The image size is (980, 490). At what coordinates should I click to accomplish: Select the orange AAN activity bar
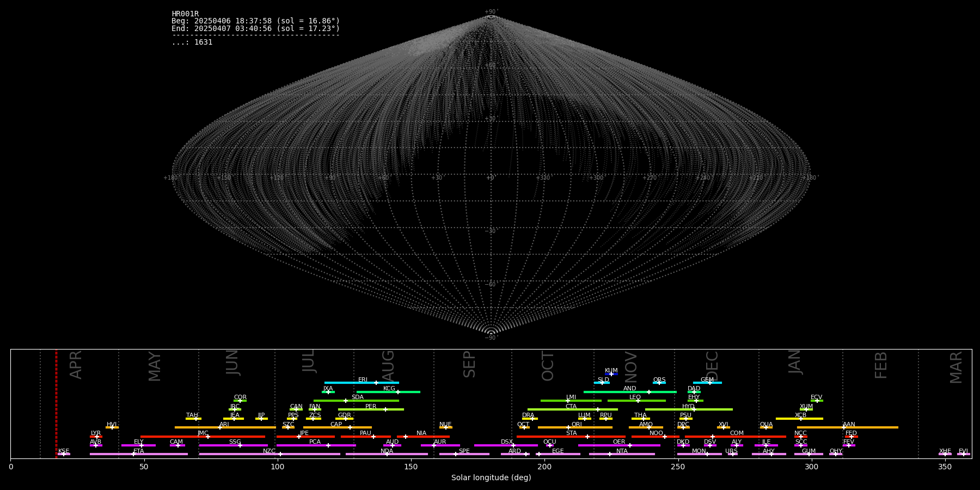848,427
